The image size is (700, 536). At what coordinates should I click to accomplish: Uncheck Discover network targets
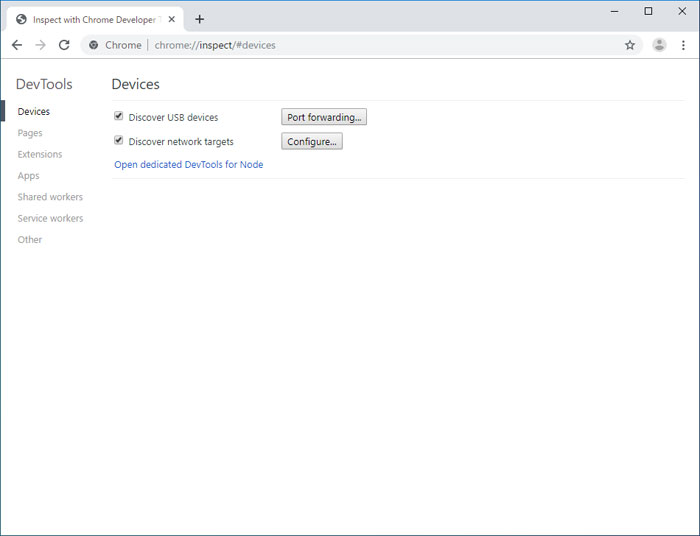pos(118,140)
